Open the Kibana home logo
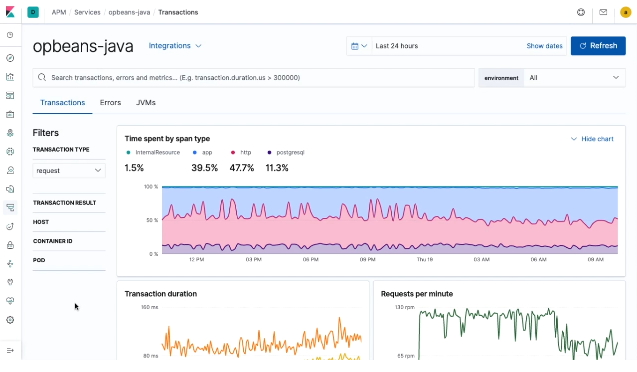Viewport: 637px width, 372px height. click(x=10, y=12)
